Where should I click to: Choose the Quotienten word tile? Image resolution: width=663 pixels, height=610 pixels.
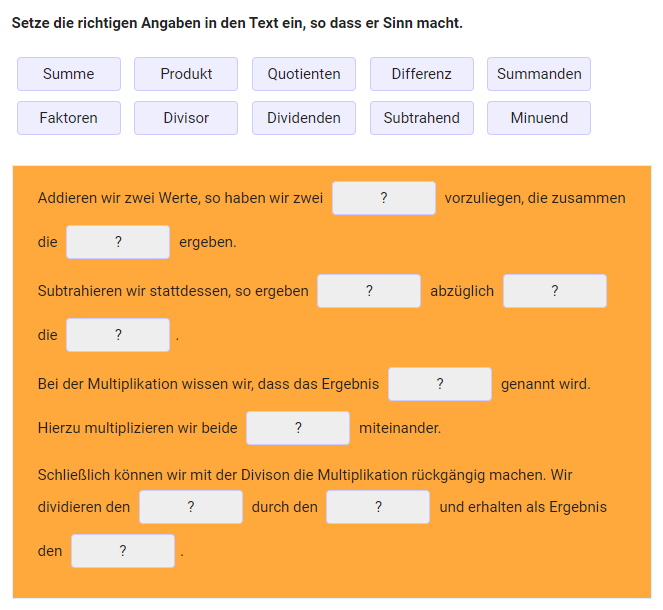tap(304, 74)
